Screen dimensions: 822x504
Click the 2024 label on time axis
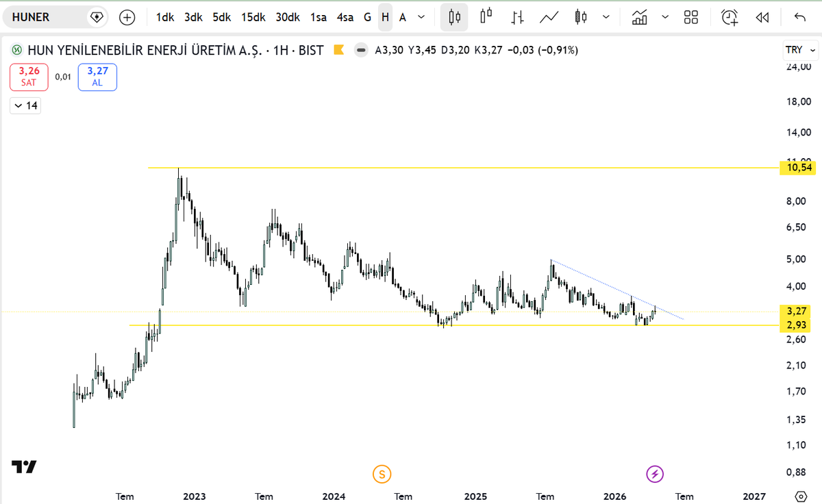[x=334, y=496]
